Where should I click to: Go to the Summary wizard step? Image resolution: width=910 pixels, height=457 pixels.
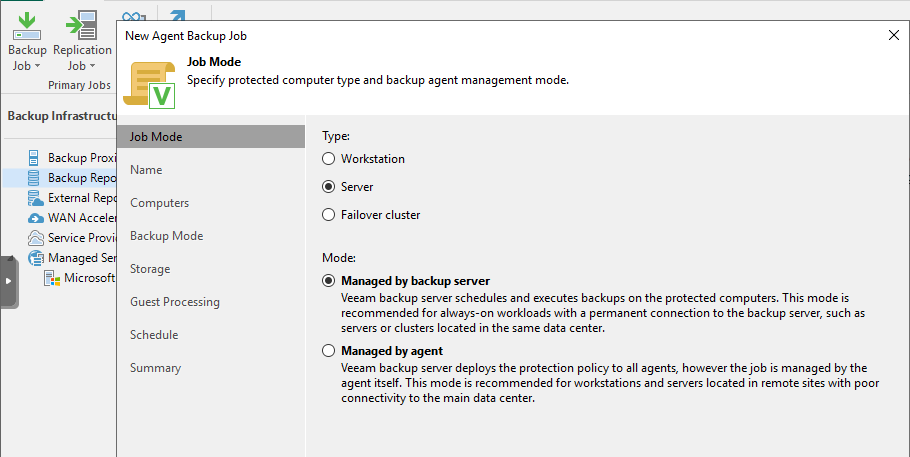coord(156,368)
